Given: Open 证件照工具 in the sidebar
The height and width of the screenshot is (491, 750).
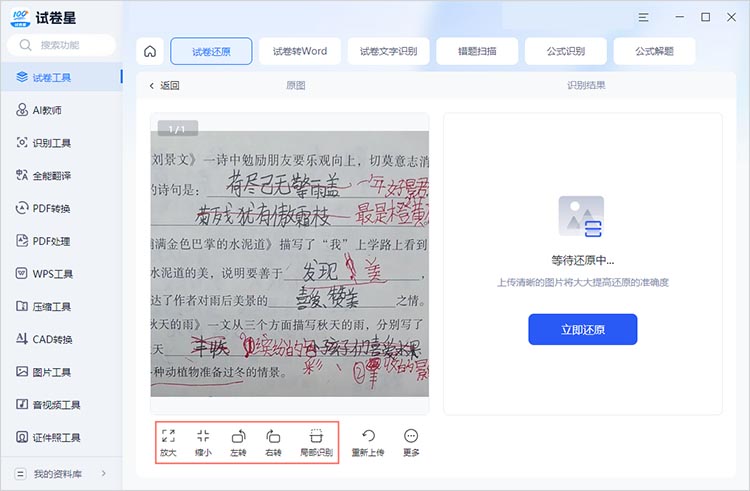Looking at the screenshot, I should pos(61,437).
